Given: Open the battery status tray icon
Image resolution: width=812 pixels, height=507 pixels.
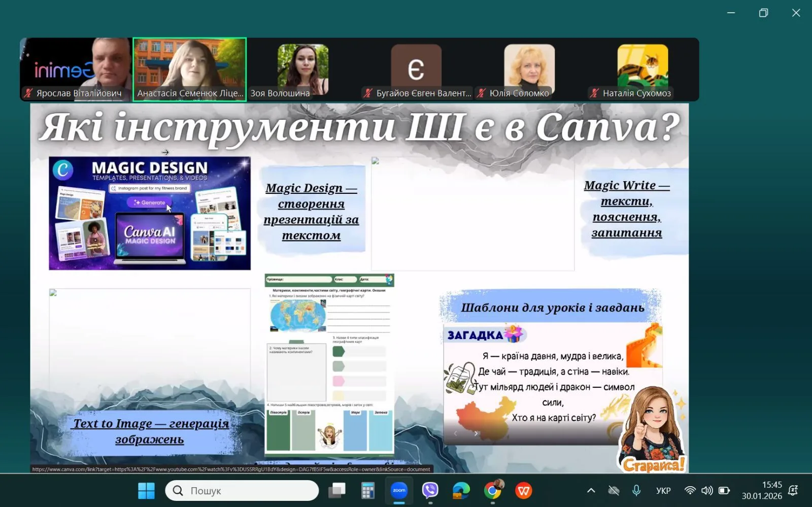Looking at the screenshot, I should (x=724, y=491).
